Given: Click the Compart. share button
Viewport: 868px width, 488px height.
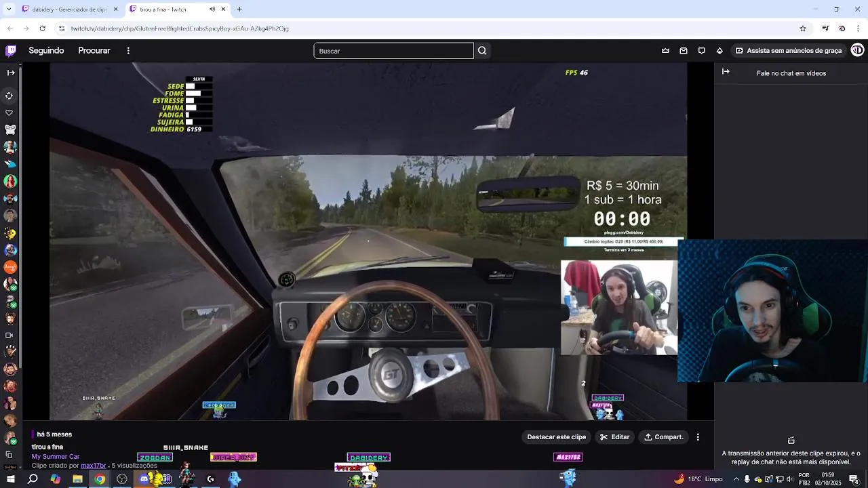Looking at the screenshot, I should tap(663, 437).
